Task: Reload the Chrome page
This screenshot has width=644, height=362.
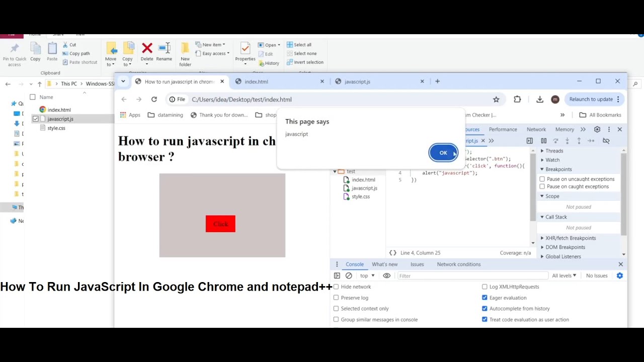Action: coord(154,100)
